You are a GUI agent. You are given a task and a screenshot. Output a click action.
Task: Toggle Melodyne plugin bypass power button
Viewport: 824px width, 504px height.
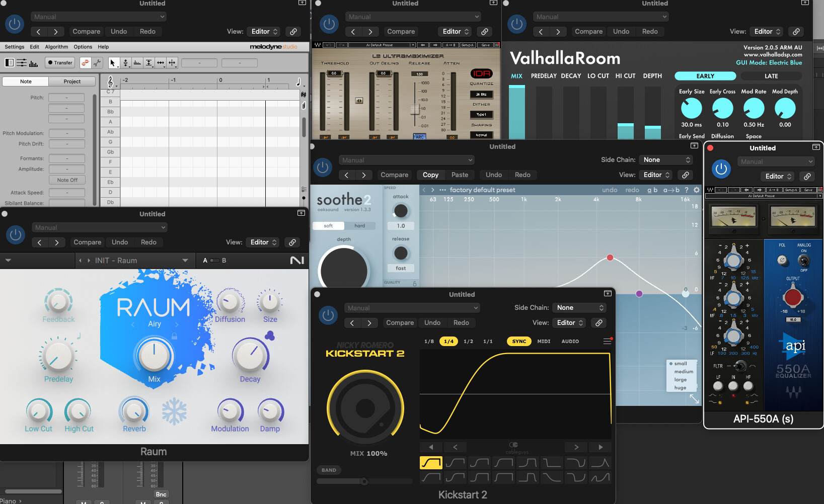click(15, 24)
